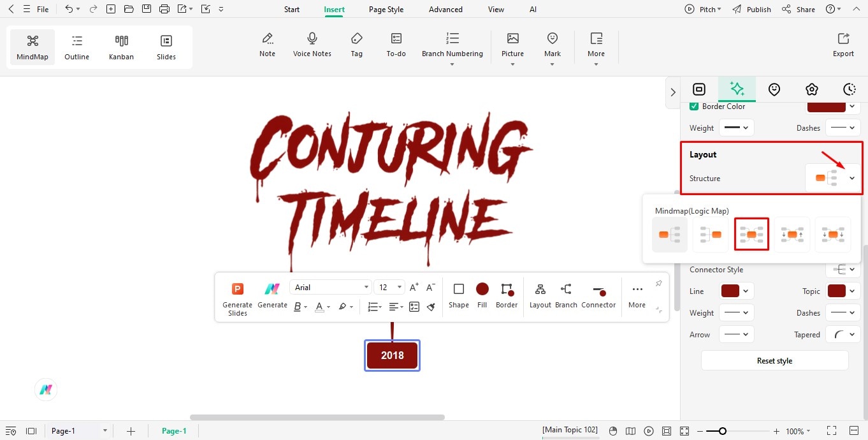The image size is (868, 440).
Task: Click the Publish button
Action: [x=752, y=10]
